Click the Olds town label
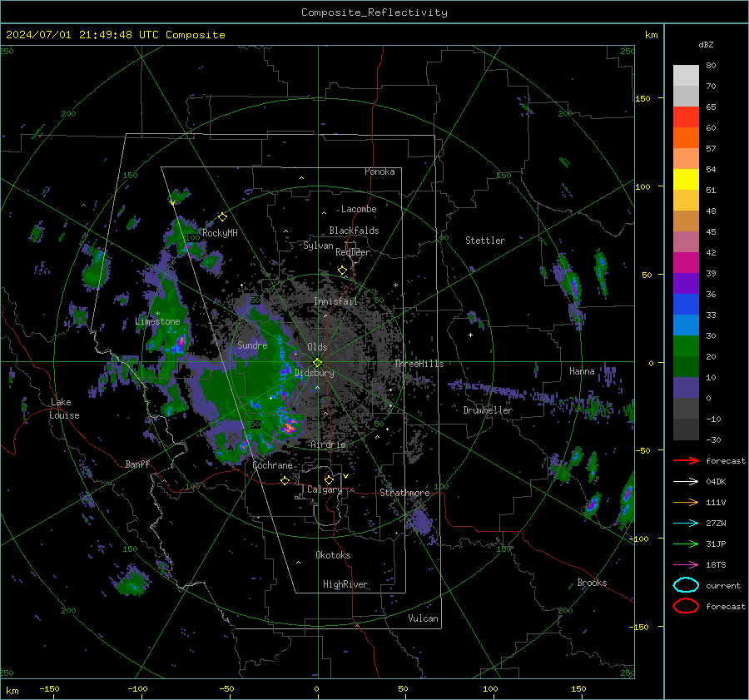Screen dimensions: 749x700 [x=317, y=347]
